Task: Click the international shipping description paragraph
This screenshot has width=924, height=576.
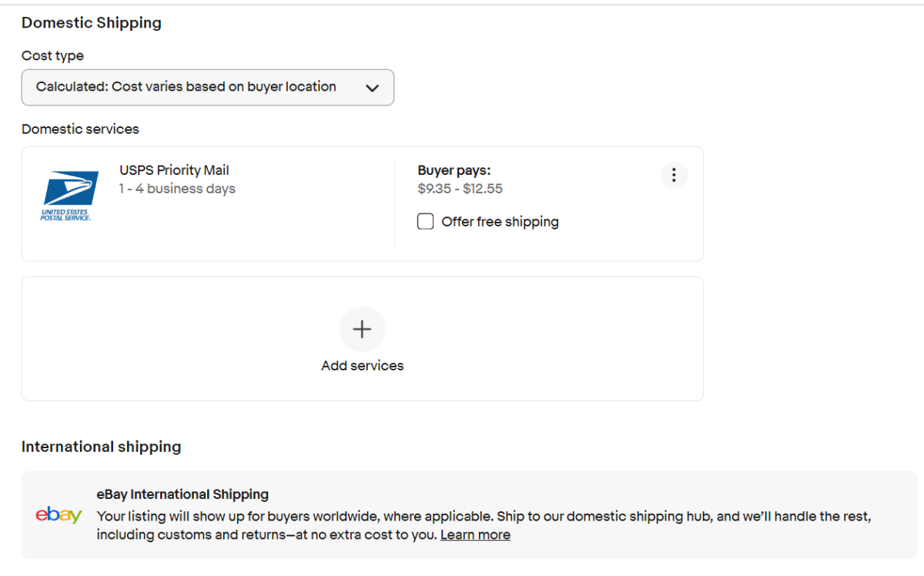Action: click(484, 525)
